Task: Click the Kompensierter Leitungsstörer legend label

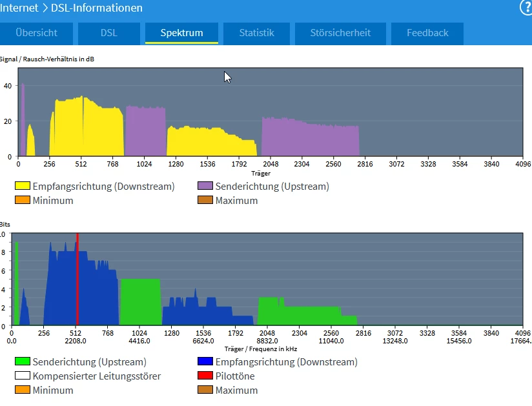Action: point(96,376)
